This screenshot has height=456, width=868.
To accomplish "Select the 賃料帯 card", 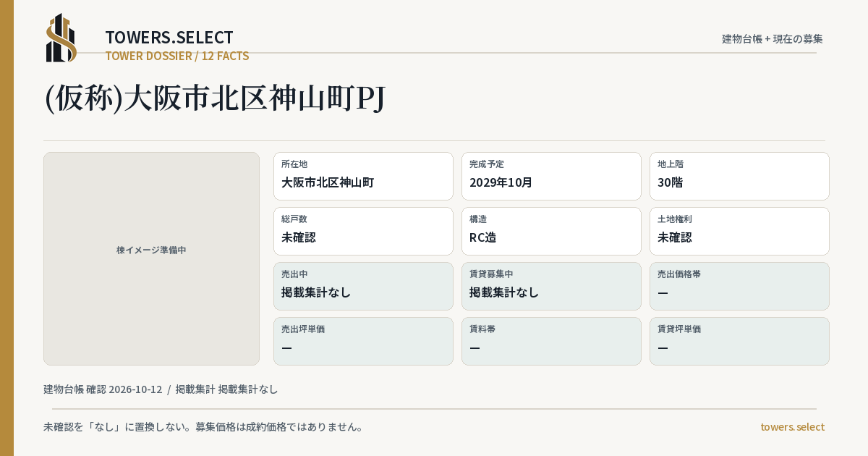I will (x=551, y=341).
